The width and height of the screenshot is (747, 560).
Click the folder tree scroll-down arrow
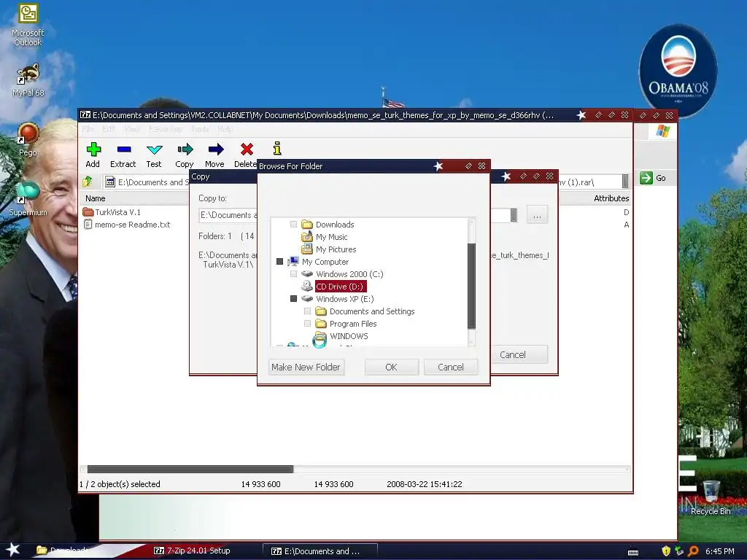[472, 342]
